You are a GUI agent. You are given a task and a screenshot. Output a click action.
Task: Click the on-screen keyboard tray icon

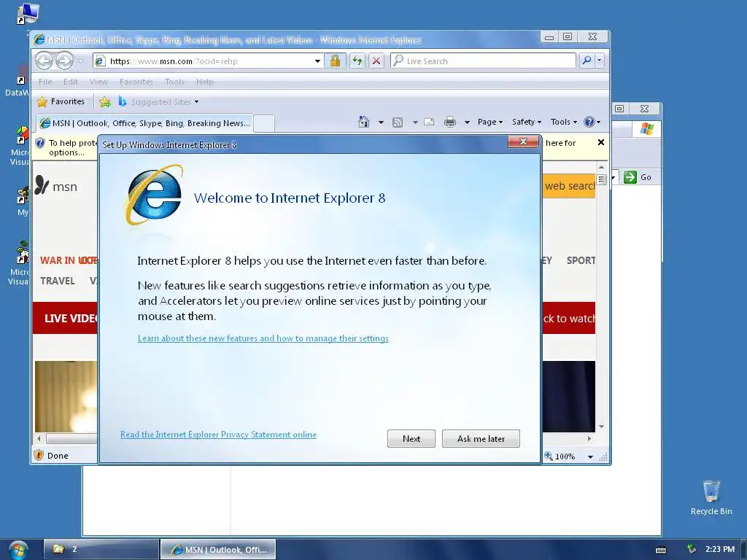661,550
